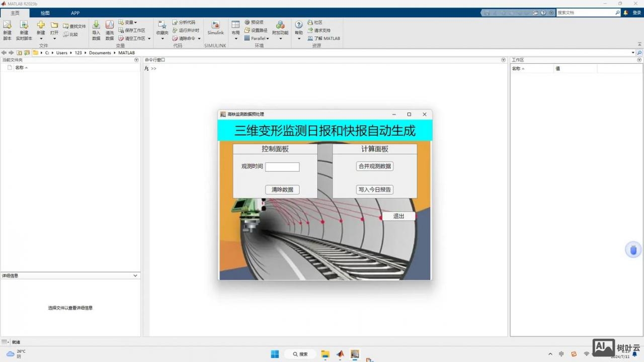Switch to the 绘图 (Plots) tab
Image resolution: width=644 pixels, height=362 pixels.
(45, 13)
